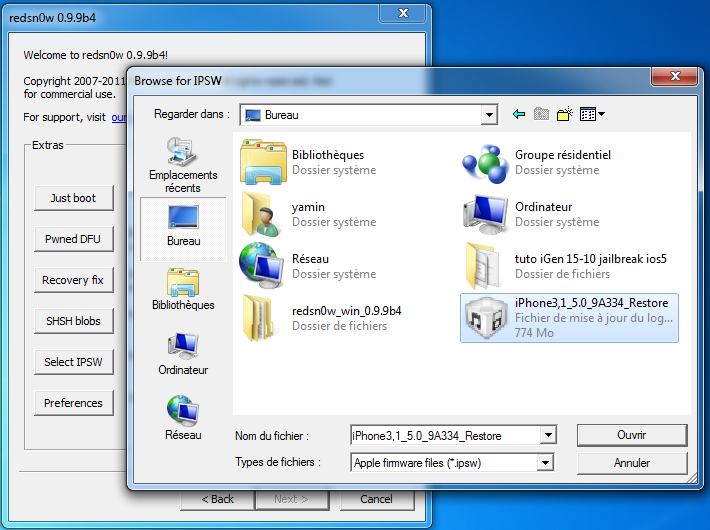Expand the Types de fichiers dropdown arrow
710x530 pixels.
coord(545,463)
